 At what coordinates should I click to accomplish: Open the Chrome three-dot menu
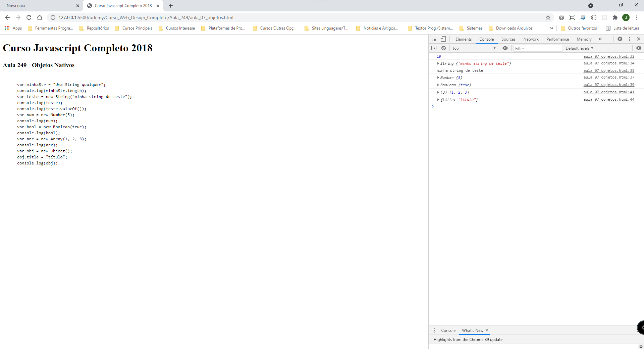pos(637,17)
